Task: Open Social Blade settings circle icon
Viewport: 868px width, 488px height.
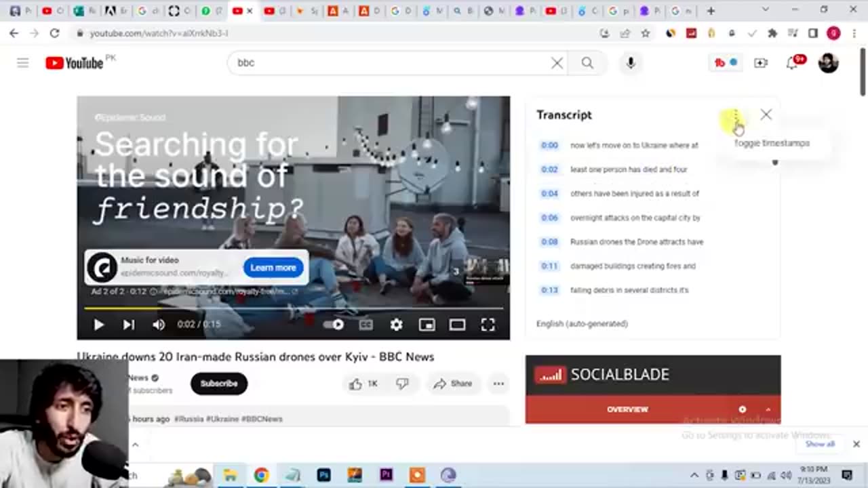Action: tap(743, 409)
